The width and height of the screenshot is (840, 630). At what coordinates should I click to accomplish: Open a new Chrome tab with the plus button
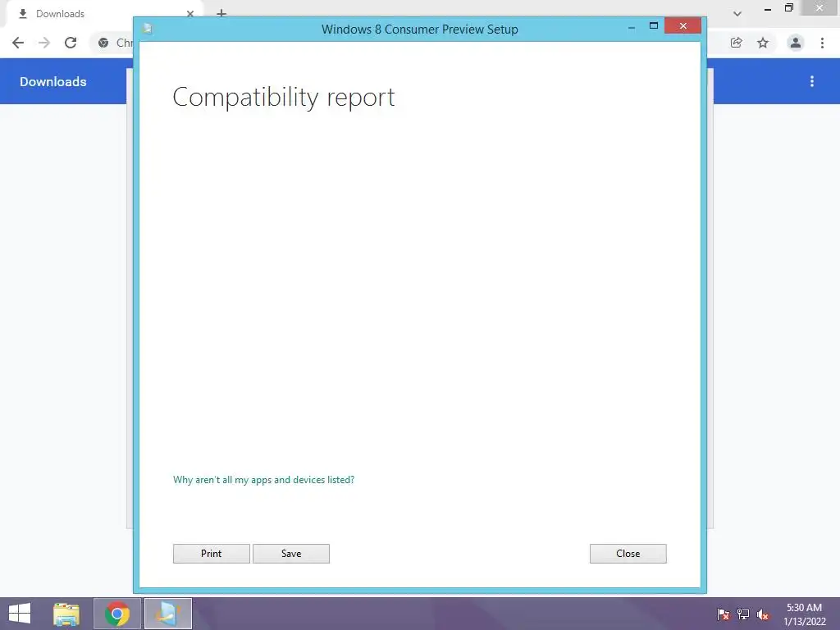click(x=221, y=13)
